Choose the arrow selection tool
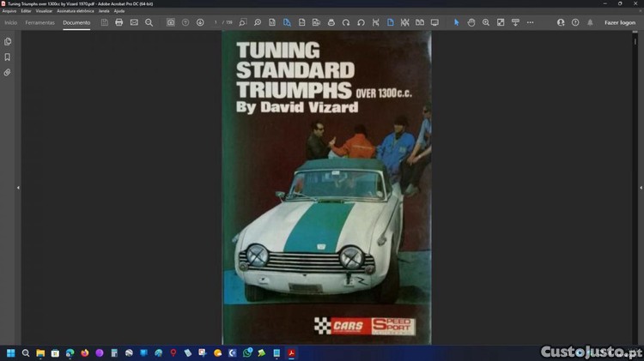 (x=457, y=22)
